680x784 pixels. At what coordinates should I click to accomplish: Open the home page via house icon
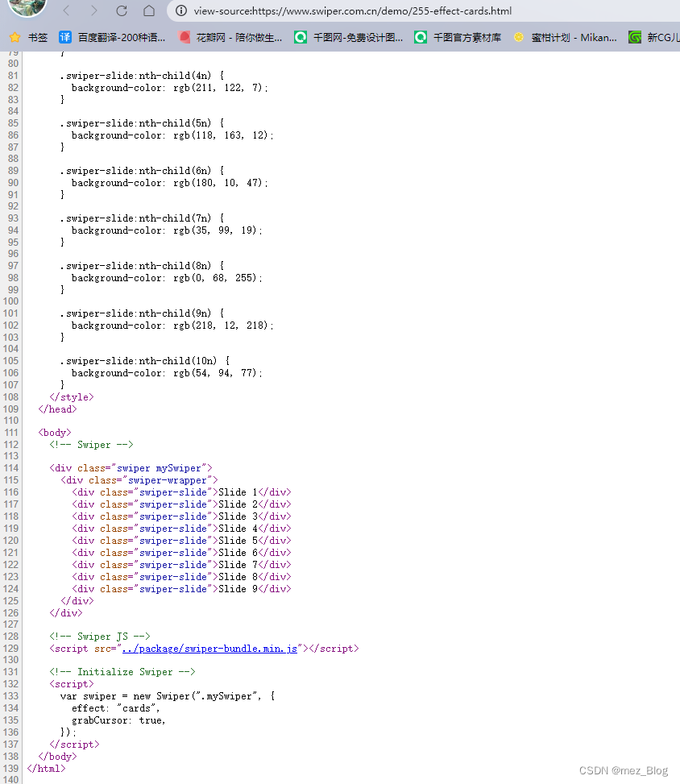tap(148, 10)
